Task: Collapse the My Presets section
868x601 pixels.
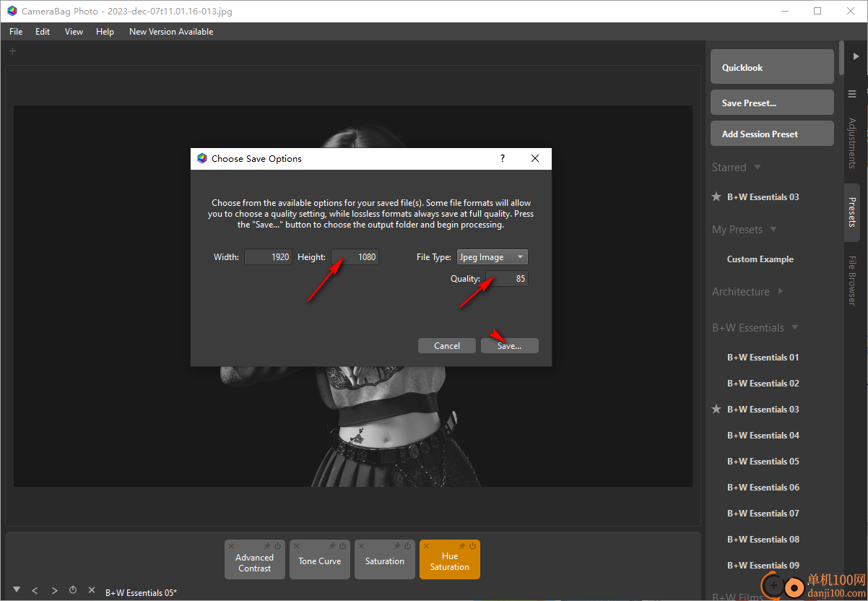Action: click(x=773, y=230)
